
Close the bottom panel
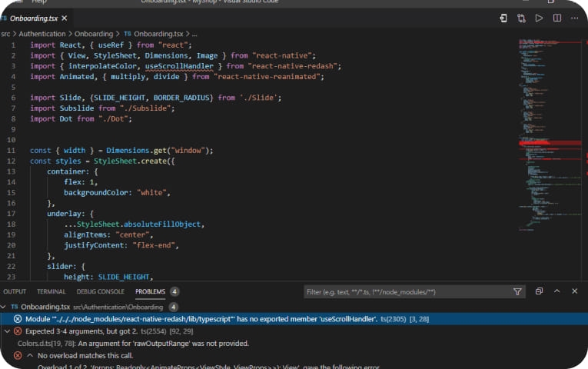(574, 291)
